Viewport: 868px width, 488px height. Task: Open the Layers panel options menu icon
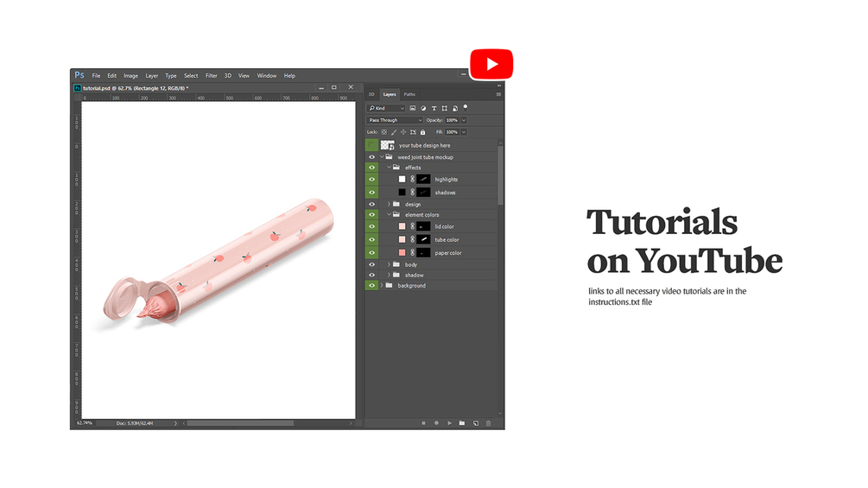498,95
